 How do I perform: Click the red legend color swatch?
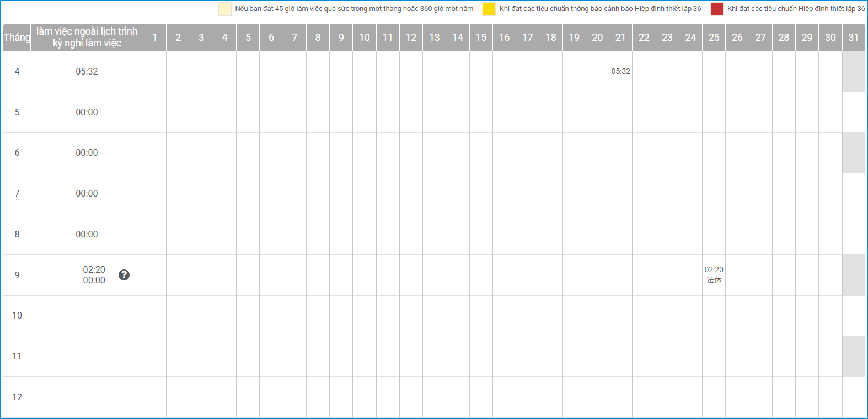pos(716,9)
